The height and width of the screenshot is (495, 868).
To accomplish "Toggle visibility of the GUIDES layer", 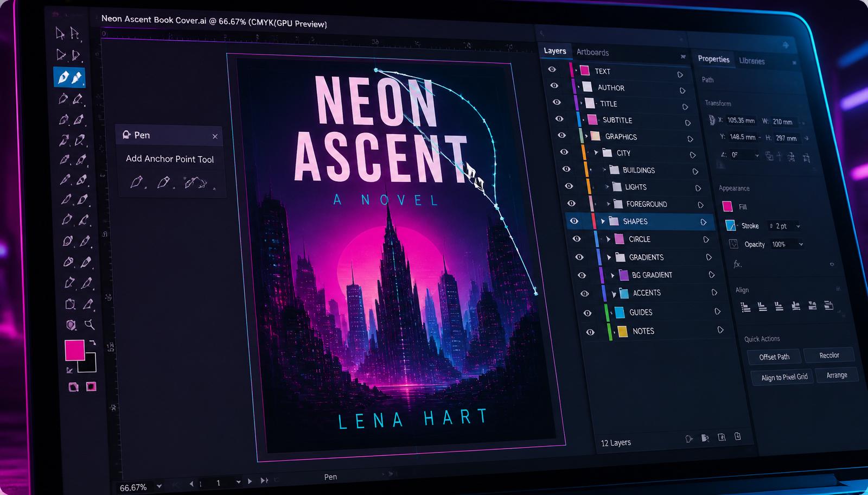I will 587,313.
